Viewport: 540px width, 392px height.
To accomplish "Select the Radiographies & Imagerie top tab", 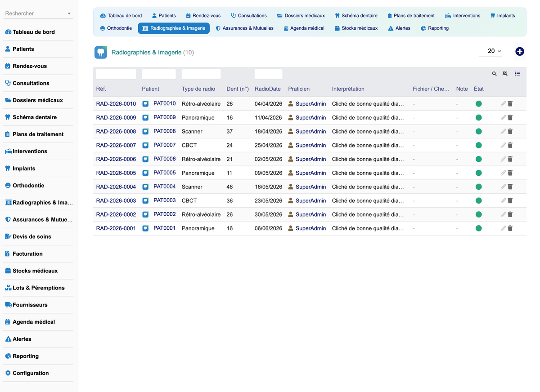I will [174, 28].
